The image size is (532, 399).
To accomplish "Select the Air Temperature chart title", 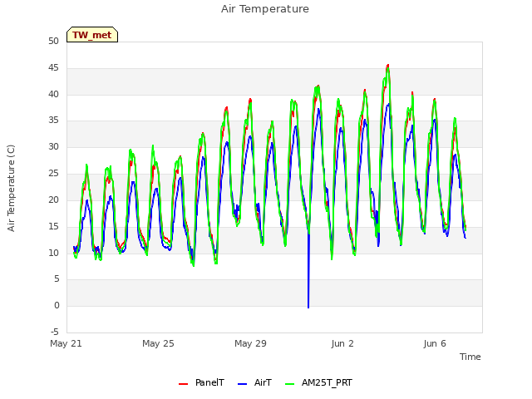I will coord(265,9).
